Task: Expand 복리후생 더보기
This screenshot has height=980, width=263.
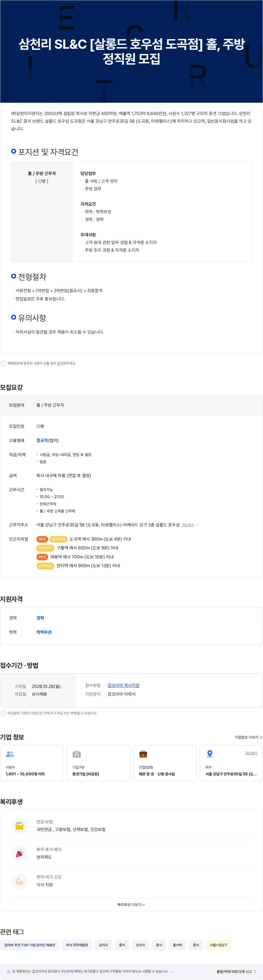Action: 131,905
